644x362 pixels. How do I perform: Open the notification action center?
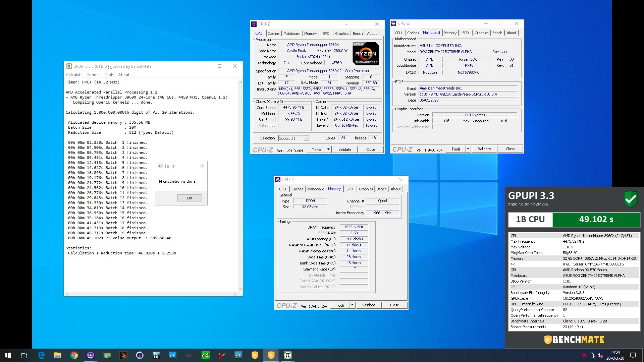[633, 355]
